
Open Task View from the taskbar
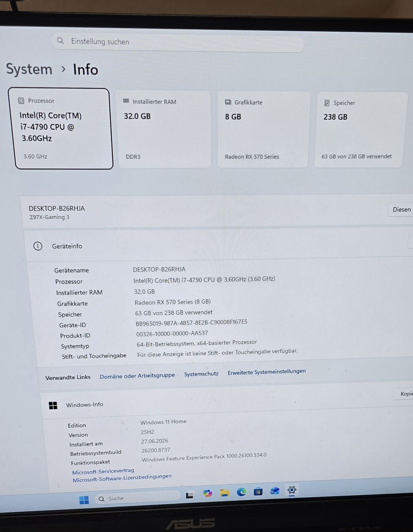[x=190, y=495]
